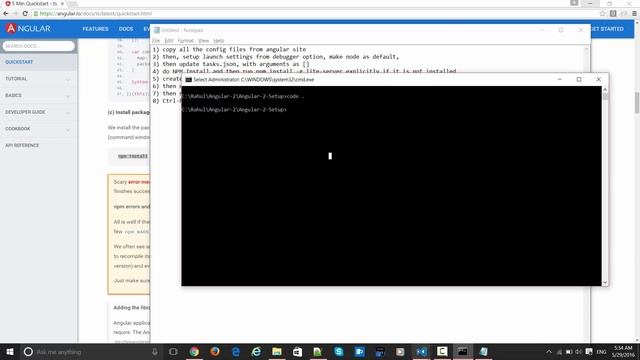This screenshot has width=640, height=360.
Task: Open Windows Store from the taskbar
Action: tap(297, 351)
